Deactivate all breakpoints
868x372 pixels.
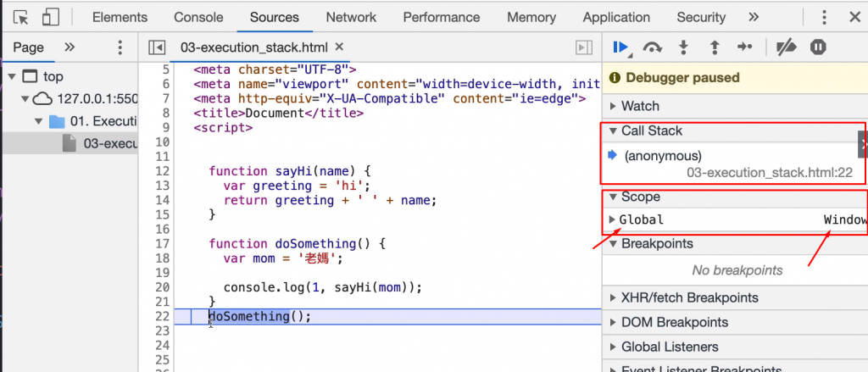point(786,47)
